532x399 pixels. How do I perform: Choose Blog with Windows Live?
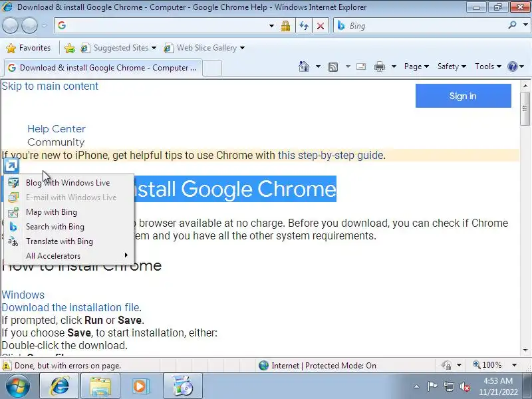coord(69,183)
